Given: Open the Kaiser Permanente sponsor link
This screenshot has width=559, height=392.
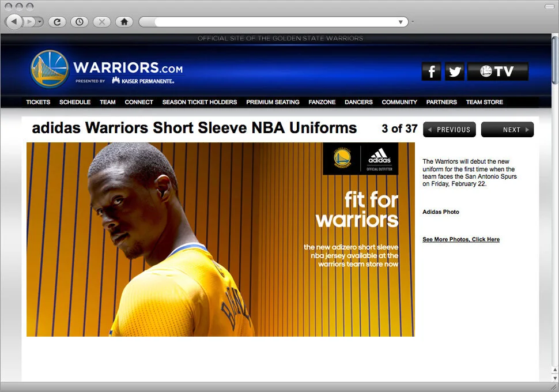Looking at the screenshot, I should click(143, 81).
